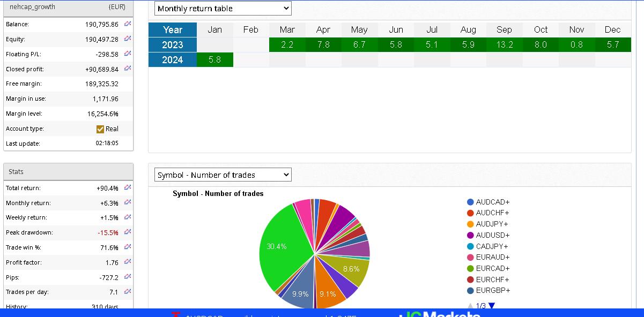644x317 pixels.
Task: Select the 2024 year row header
Action: (x=173, y=60)
